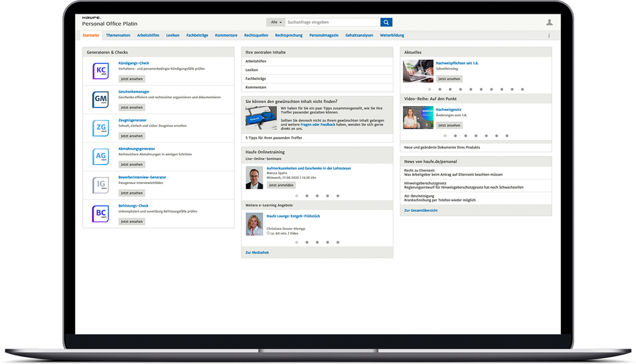
Task: Switch to the Startseite tab
Action: pos(91,35)
